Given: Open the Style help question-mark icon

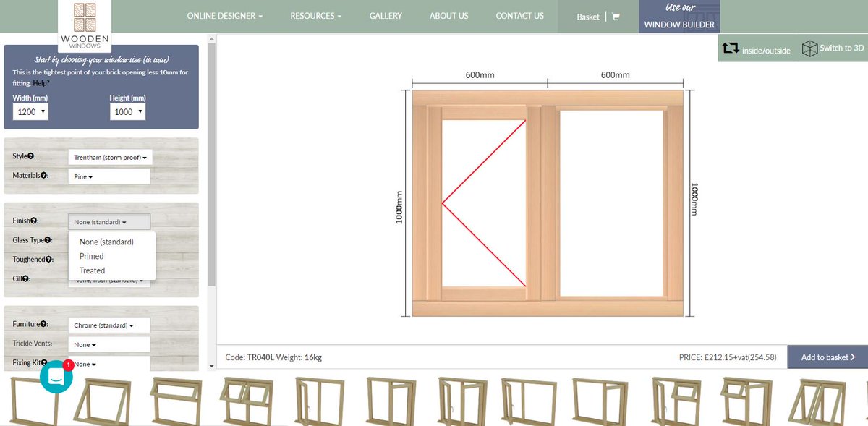Looking at the screenshot, I should coord(31,156).
